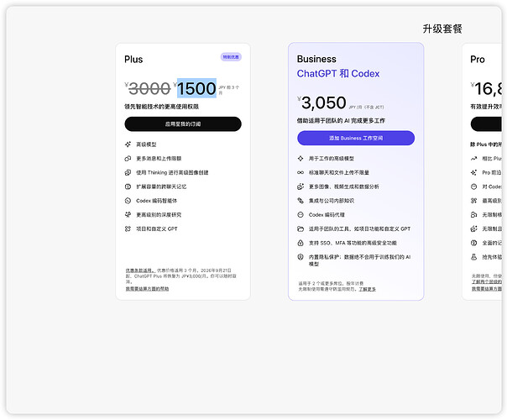This screenshot has height=420, width=507.
Task: Click the Pro plan title
Action: click(x=478, y=60)
